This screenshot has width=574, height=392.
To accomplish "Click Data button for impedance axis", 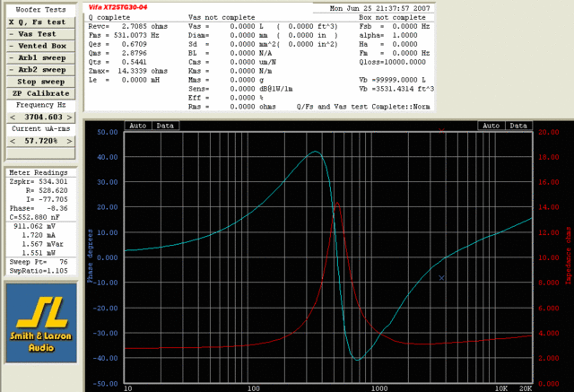I will pyautogui.click(x=518, y=126).
